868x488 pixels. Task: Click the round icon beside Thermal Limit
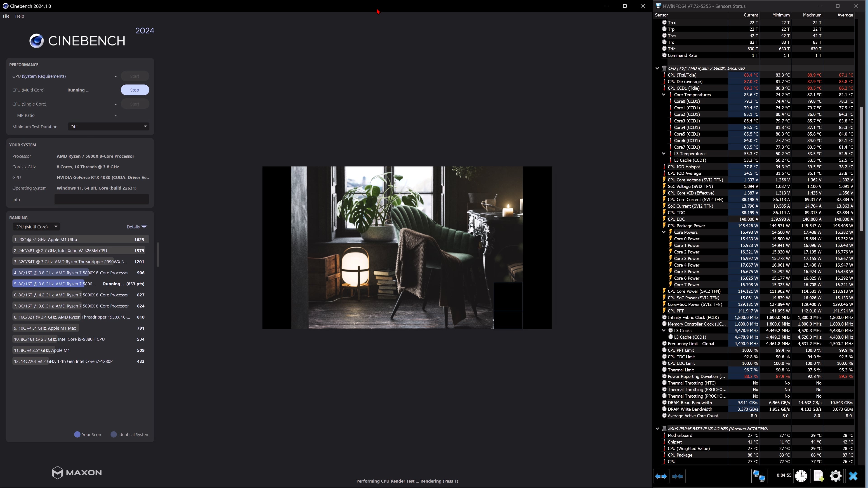coord(664,370)
